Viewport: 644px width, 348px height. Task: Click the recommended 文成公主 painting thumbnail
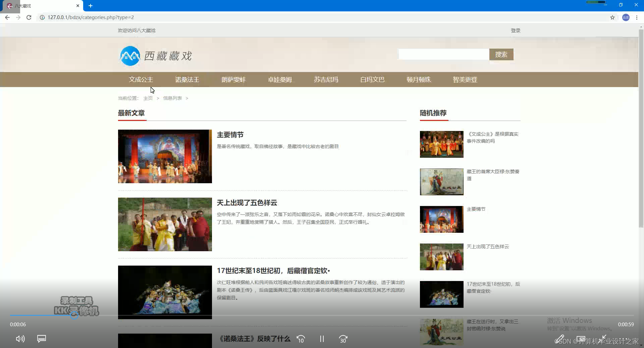[442, 182]
